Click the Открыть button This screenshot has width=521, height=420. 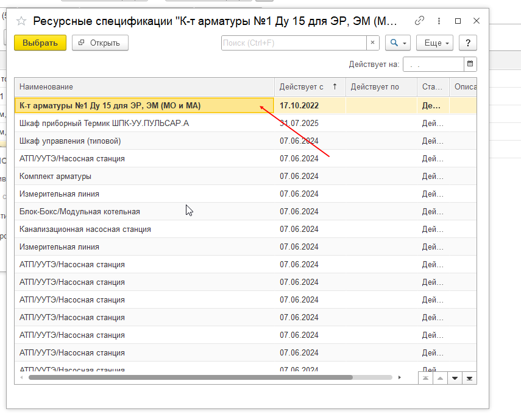[x=100, y=43]
